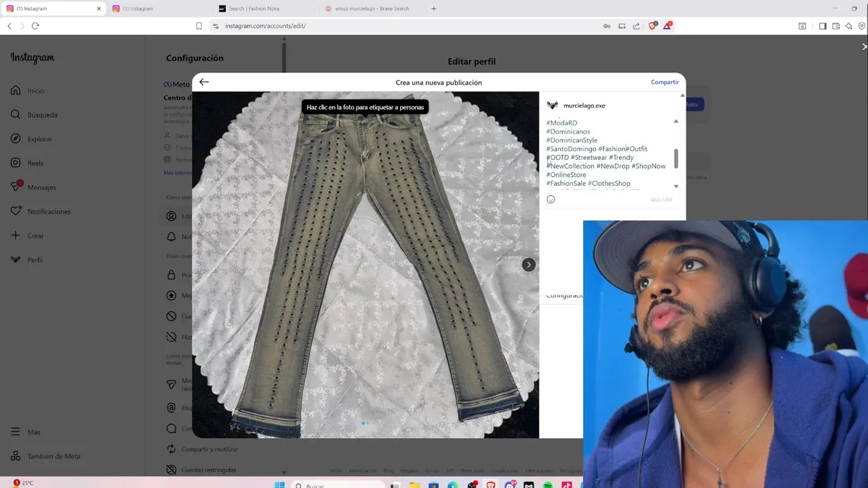Open a new browser tab
868x488 pixels.
click(x=434, y=8)
